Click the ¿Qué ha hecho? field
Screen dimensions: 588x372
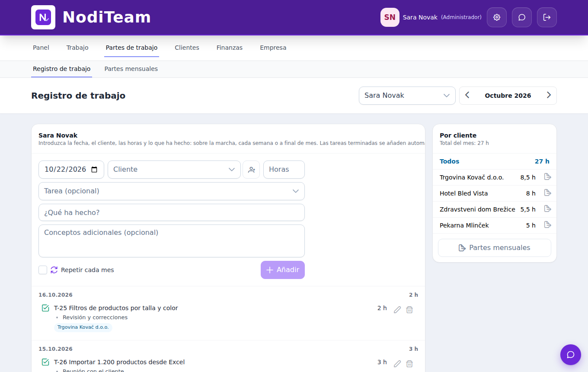(172, 213)
